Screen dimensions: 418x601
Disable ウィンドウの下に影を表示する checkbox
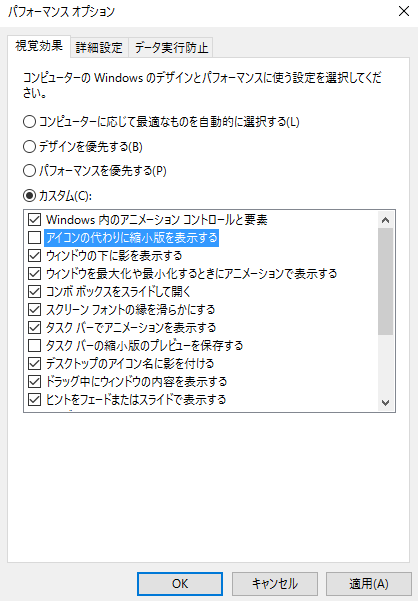click(x=34, y=256)
